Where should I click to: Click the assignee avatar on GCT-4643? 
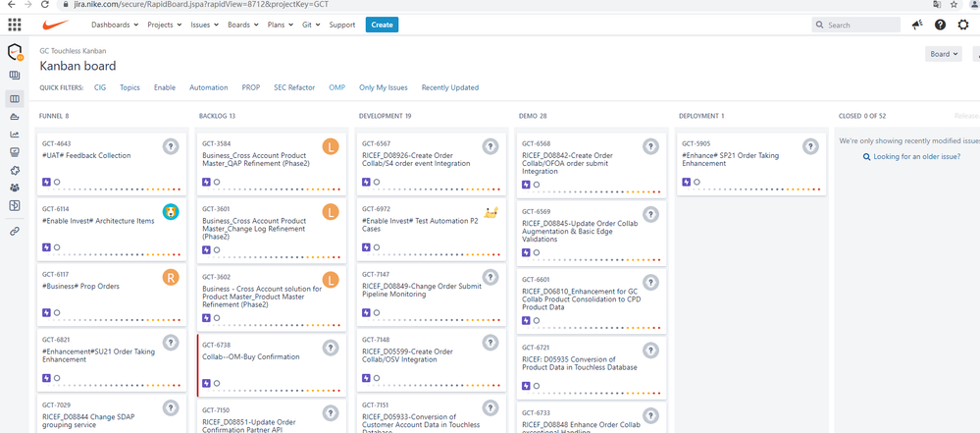(x=171, y=146)
